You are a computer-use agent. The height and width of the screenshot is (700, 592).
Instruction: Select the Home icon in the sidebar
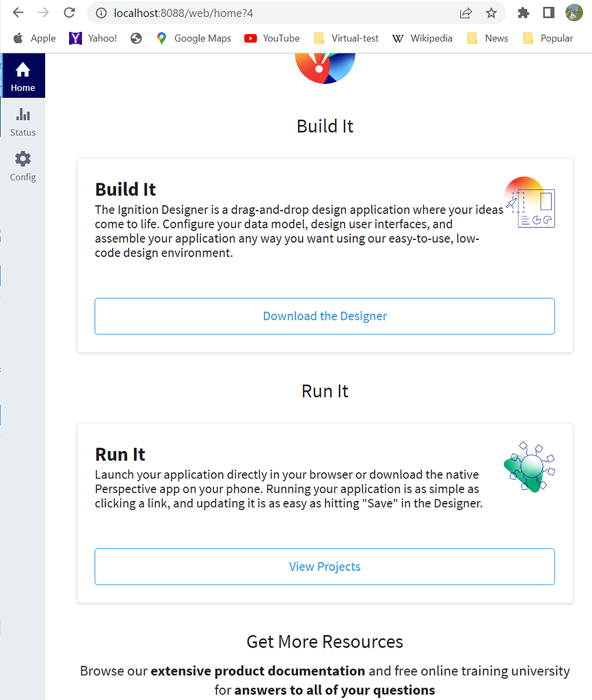(x=23, y=75)
